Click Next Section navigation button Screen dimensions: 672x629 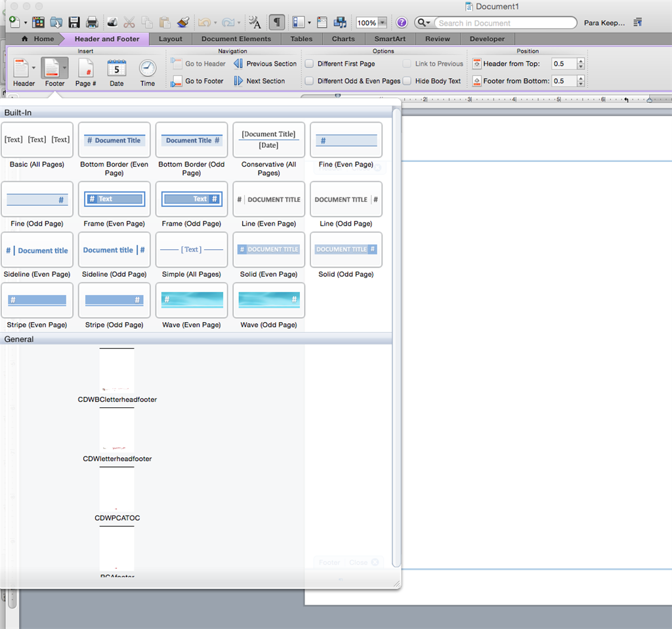259,81
